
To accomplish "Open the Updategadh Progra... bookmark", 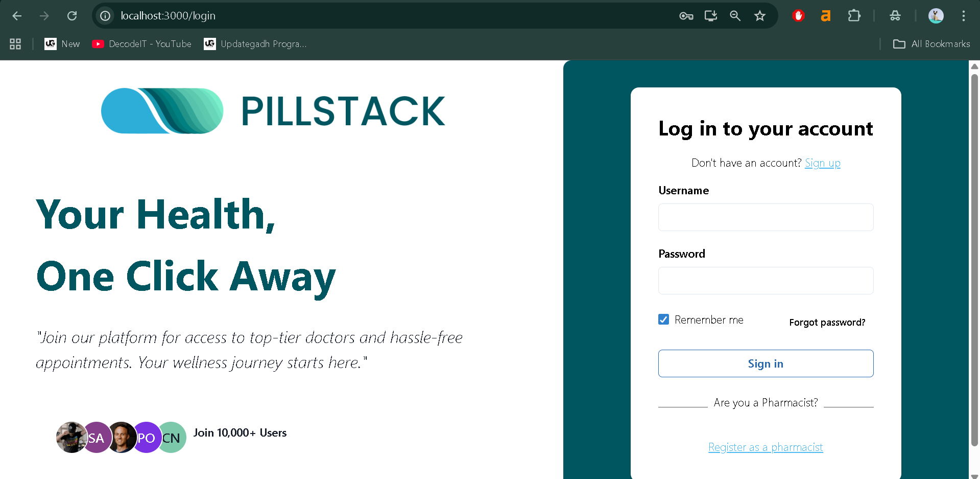I will 255,44.
